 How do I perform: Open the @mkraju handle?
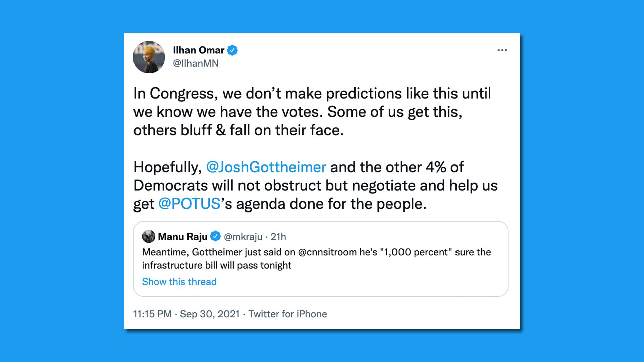click(243, 237)
